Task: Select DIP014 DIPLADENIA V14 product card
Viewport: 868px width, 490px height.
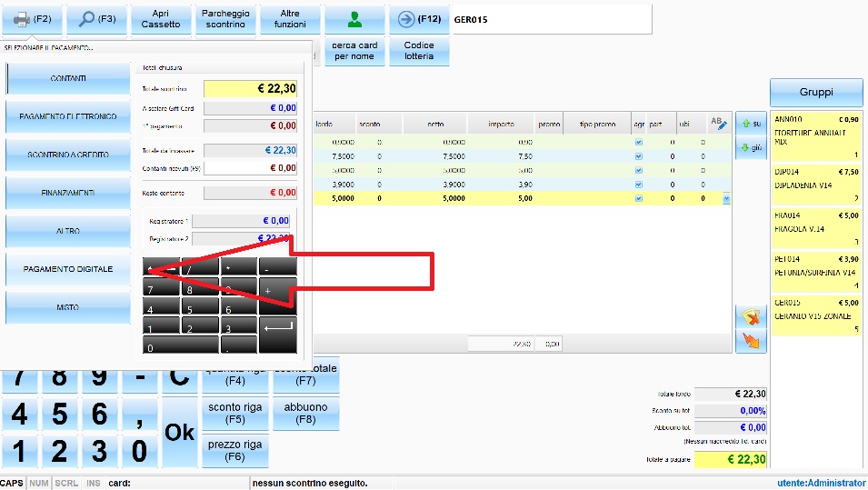Action: click(816, 185)
